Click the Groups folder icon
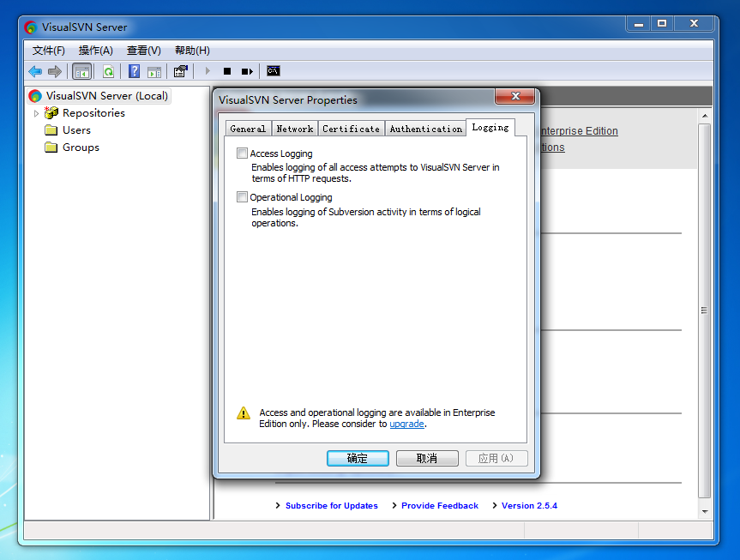 point(51,148)
